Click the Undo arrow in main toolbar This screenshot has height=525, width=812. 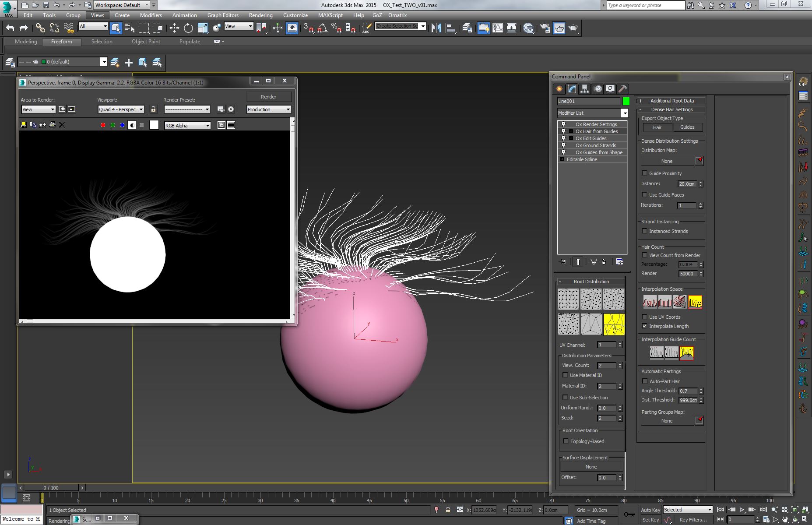(x=10, y=28)
